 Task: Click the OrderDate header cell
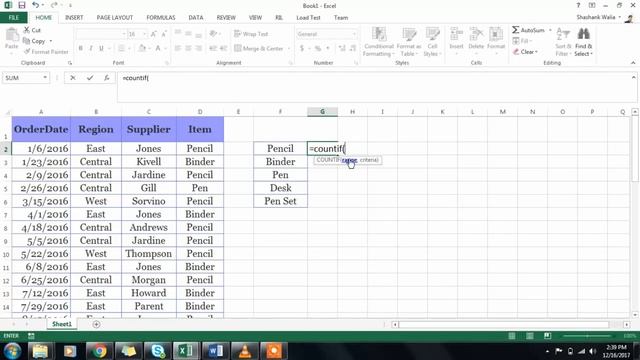pyautogui.click(x=41, y=129)
